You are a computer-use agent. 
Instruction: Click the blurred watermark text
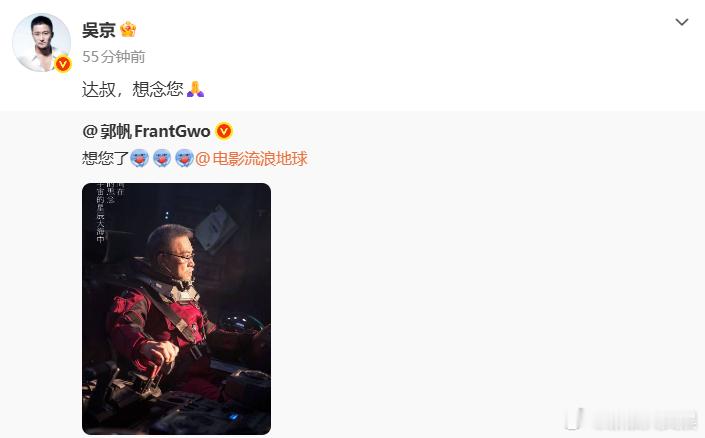click(x=644, y=420)
